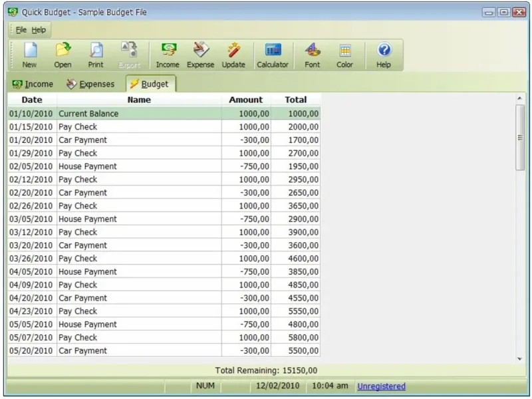Click total value 5550,00
This screenshot has width=532, height=399.
(x=303, y=311)
